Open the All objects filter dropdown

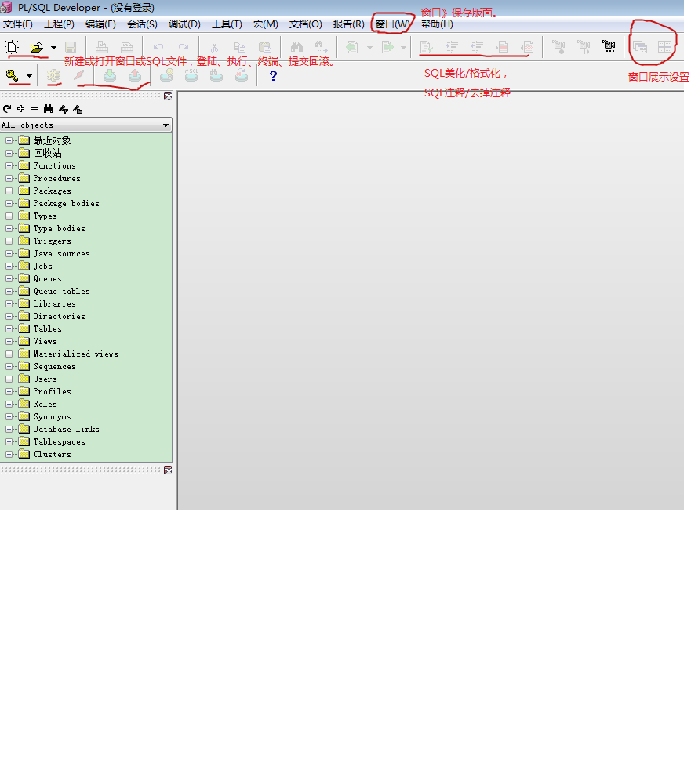pyautogui.click(x=165, y=125)
